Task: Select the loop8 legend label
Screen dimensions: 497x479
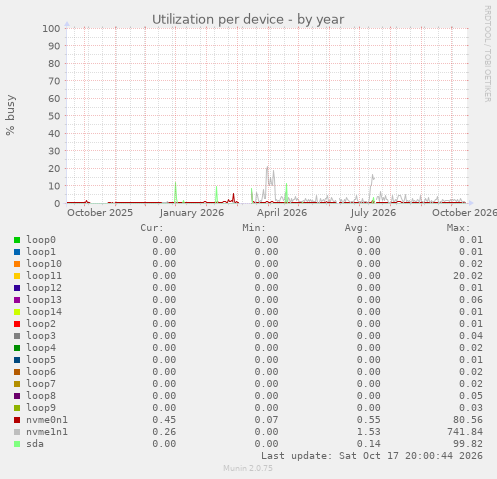Action: (x=41, y=396)
